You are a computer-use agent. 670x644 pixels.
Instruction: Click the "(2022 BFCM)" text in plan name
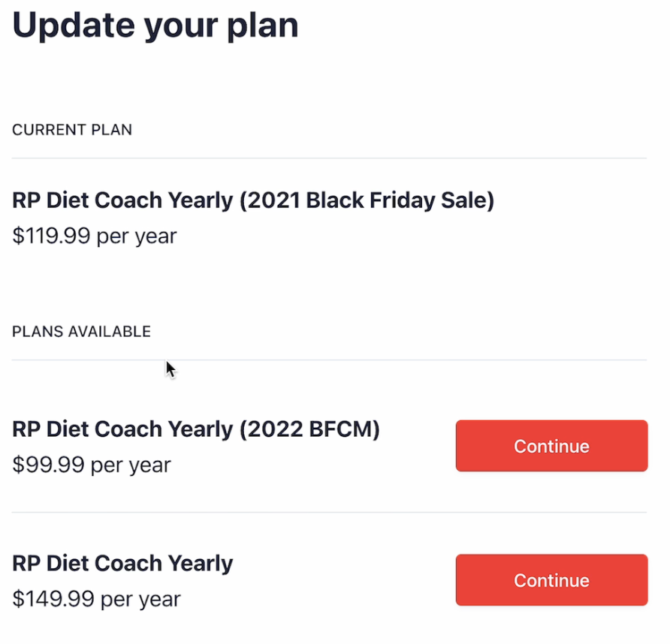(x=309, y=429)
